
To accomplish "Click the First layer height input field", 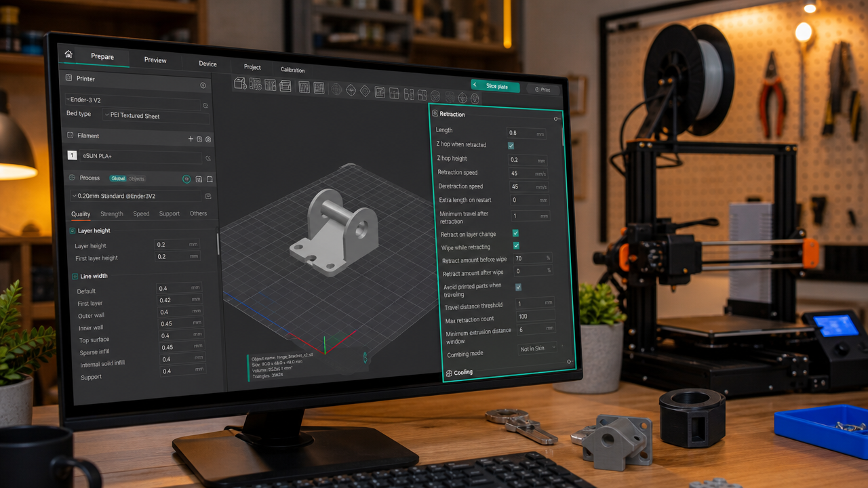I will pyautogui.click(x=178, y=256).
